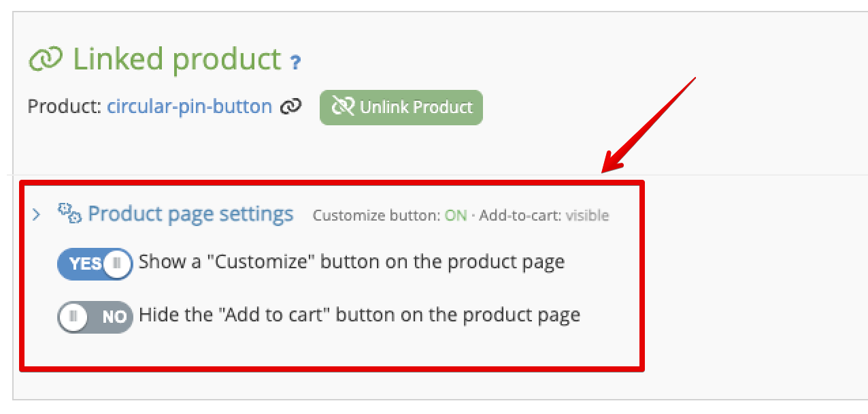
Task: Click the Add-to-cart: visible status text
Action: click(x=544, y=216)
